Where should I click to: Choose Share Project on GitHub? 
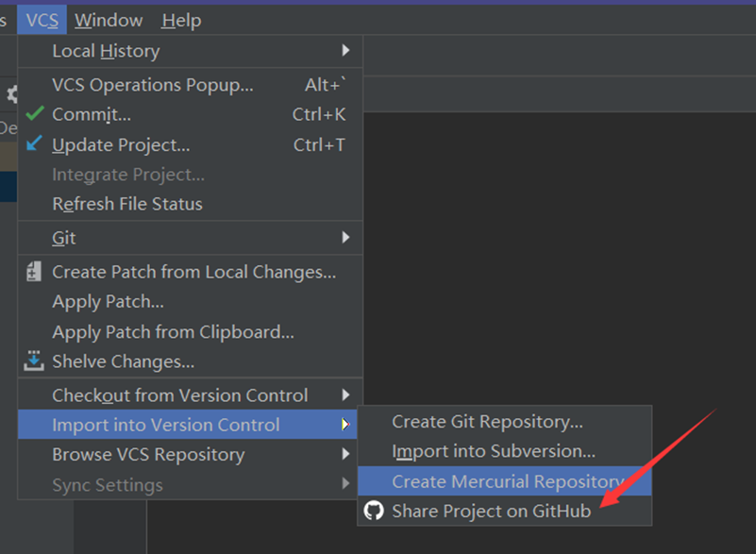coord(505,512)
